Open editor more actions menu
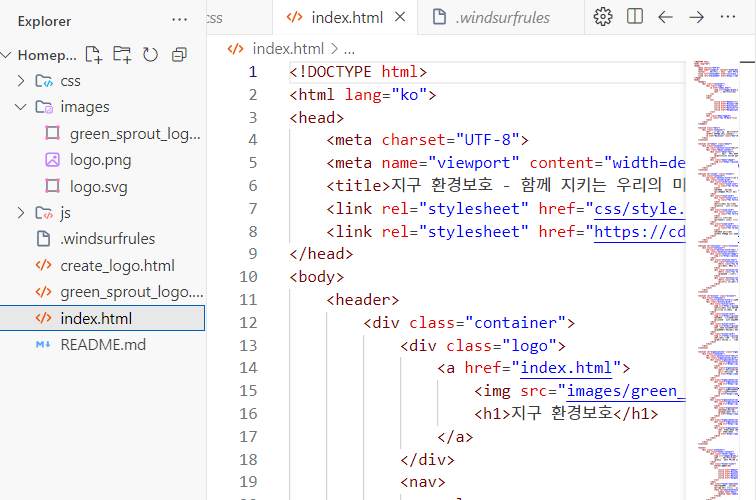 pyautogui.click(x=728, y=17)
